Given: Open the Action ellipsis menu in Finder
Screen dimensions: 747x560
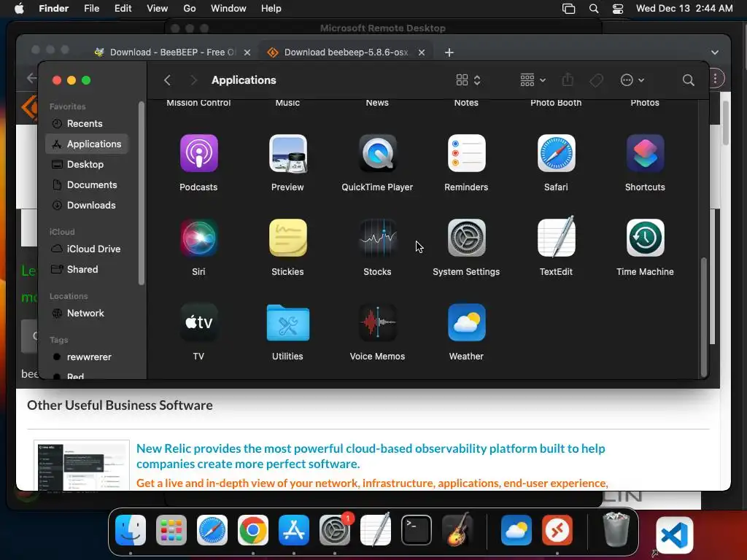Looking at the screenshot, I should [x=632, y=80].
